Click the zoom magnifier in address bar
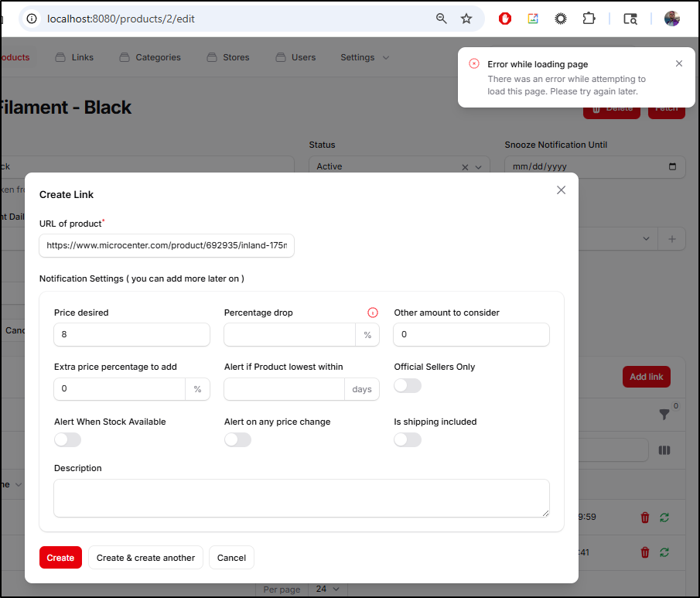 point(442,19)
